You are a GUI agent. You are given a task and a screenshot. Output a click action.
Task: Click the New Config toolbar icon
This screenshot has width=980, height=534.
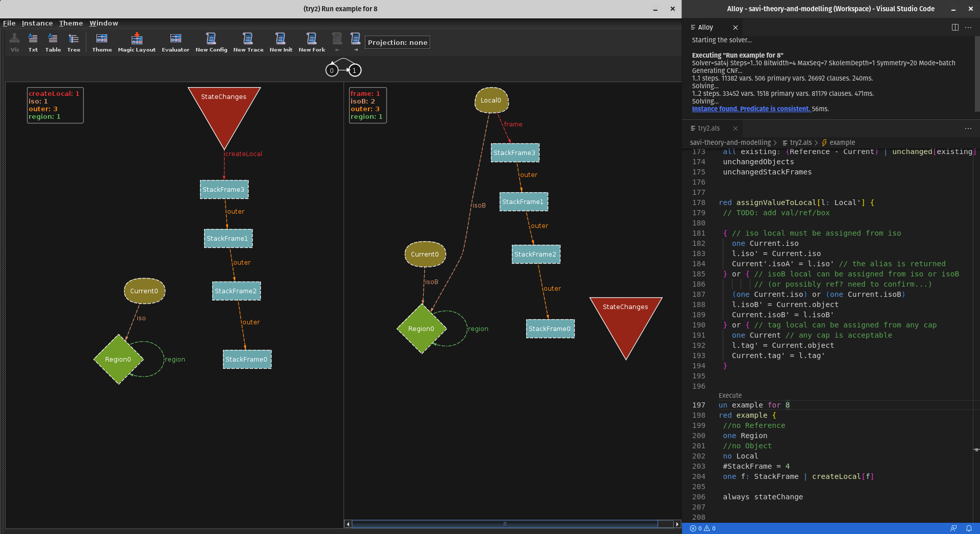211,42
